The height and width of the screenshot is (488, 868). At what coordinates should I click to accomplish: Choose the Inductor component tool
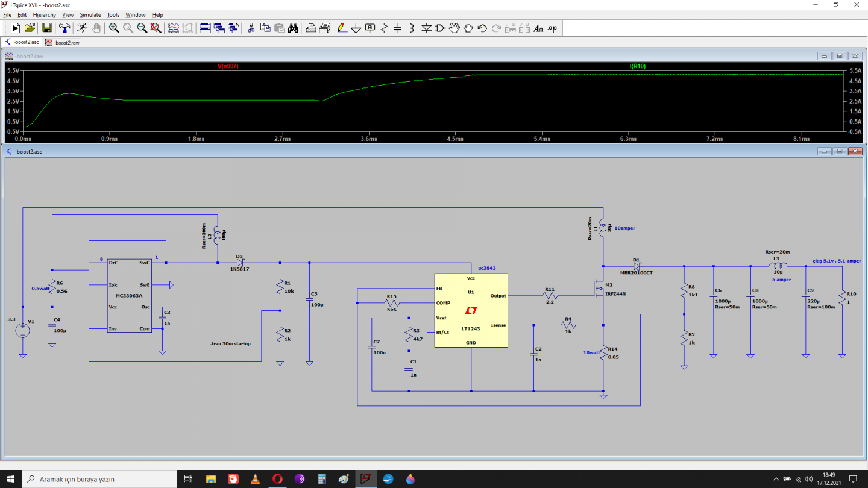coord(412,28)
